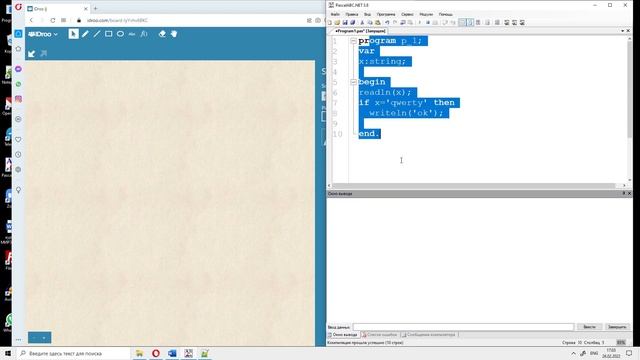Click Paste icon in PascalABC toolbar

tap(378, 22)
